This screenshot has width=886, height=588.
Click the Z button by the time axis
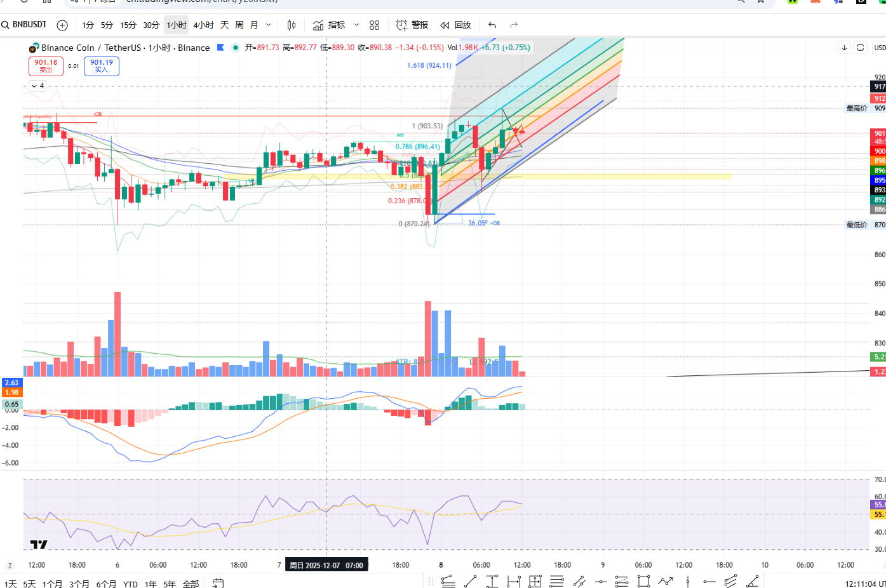(10, 565)
